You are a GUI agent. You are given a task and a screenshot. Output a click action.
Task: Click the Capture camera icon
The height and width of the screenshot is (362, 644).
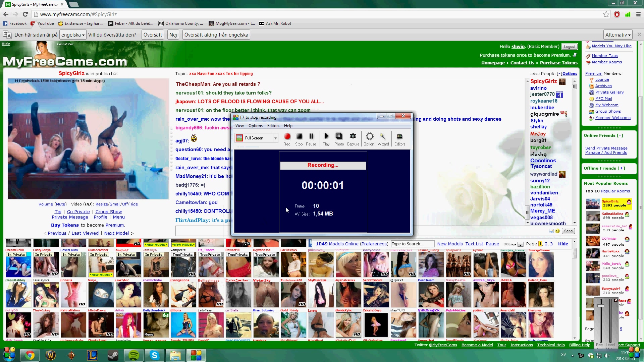(353, 137)
